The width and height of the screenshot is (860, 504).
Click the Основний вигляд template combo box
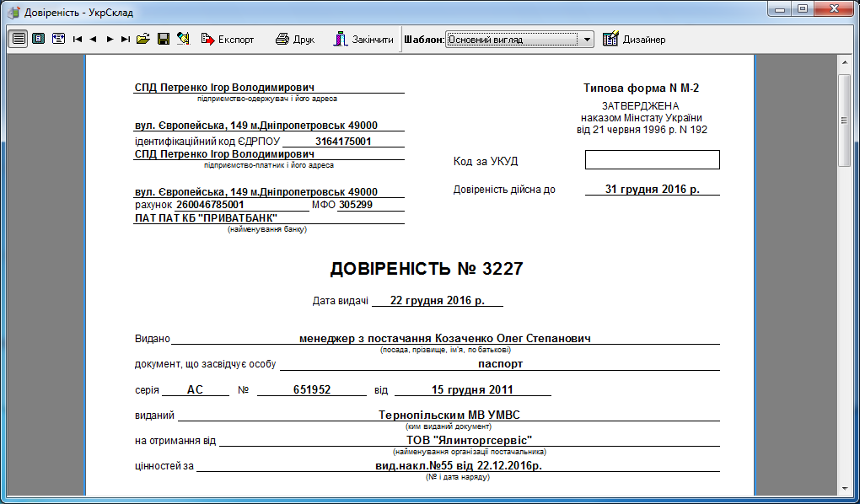click(x=512, y=40)
